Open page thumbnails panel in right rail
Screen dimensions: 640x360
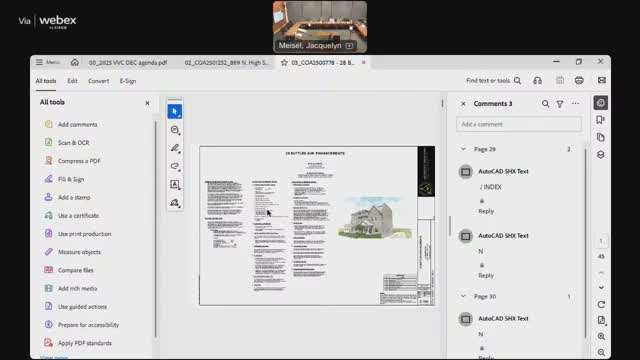[600, 137]
